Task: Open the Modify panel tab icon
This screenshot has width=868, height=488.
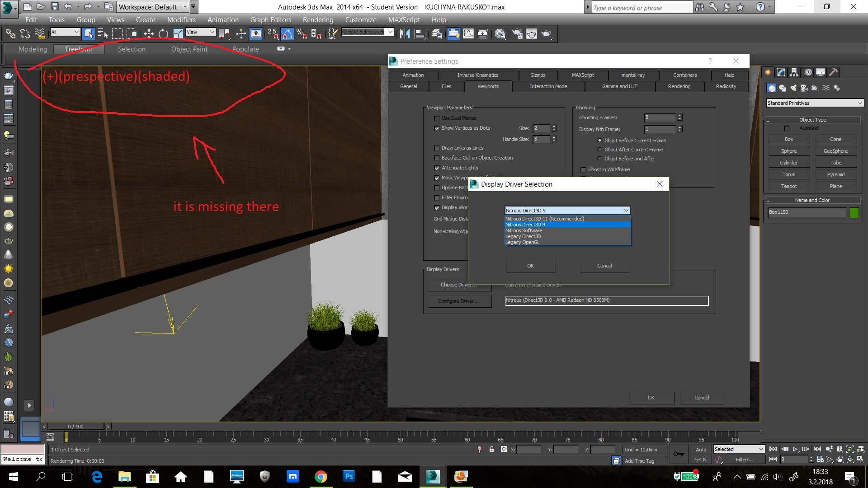Action: tap(781, 72)
